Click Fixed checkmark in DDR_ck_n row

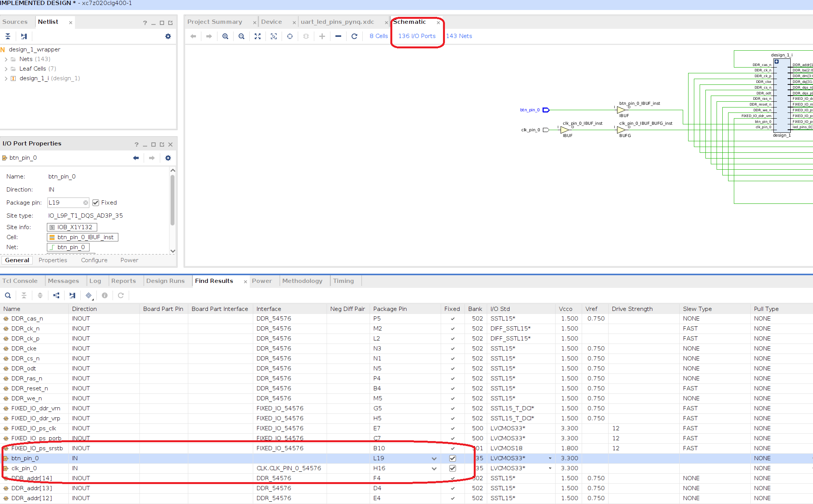pos(453,329)
